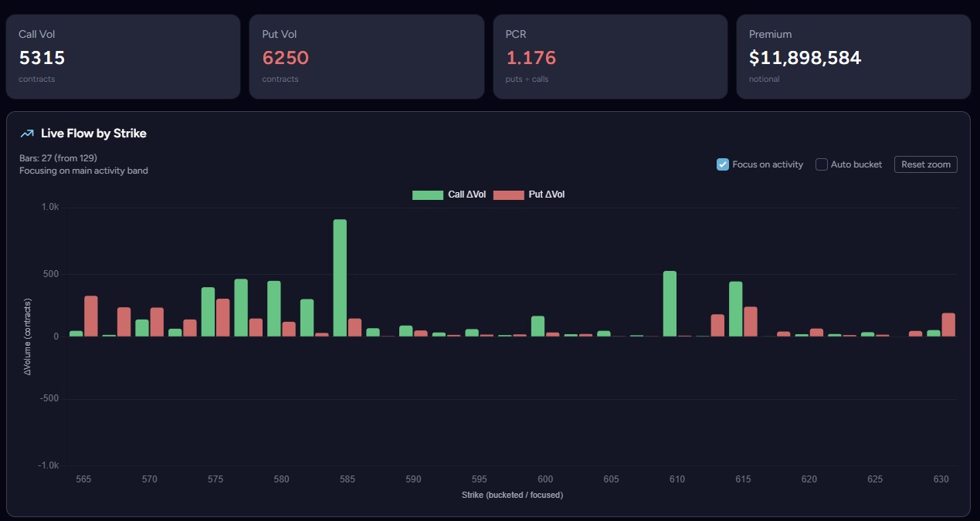Click the green call bar at strike 575
Screen dimensions: 980x521
208,312
